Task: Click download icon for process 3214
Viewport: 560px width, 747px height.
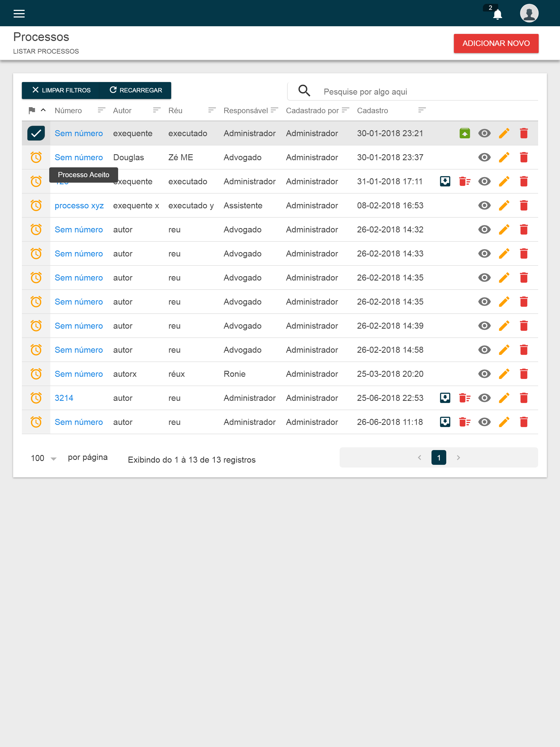Action: click(x=445, y=398)
